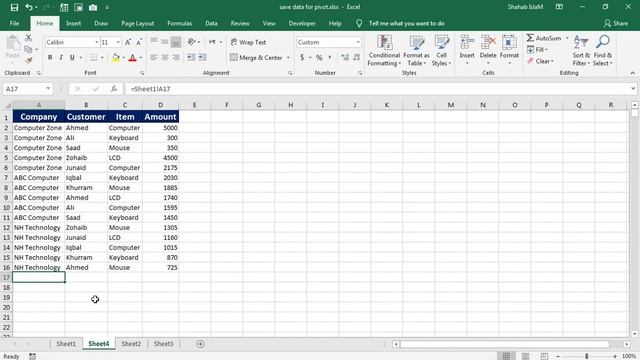The height and width of the screenshot is (360, 640).
Task: Select the Amount header cell
Action: point(160,117)
